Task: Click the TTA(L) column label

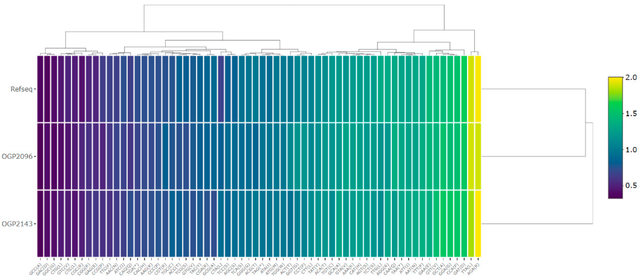Action: click(x=467, y=270)
